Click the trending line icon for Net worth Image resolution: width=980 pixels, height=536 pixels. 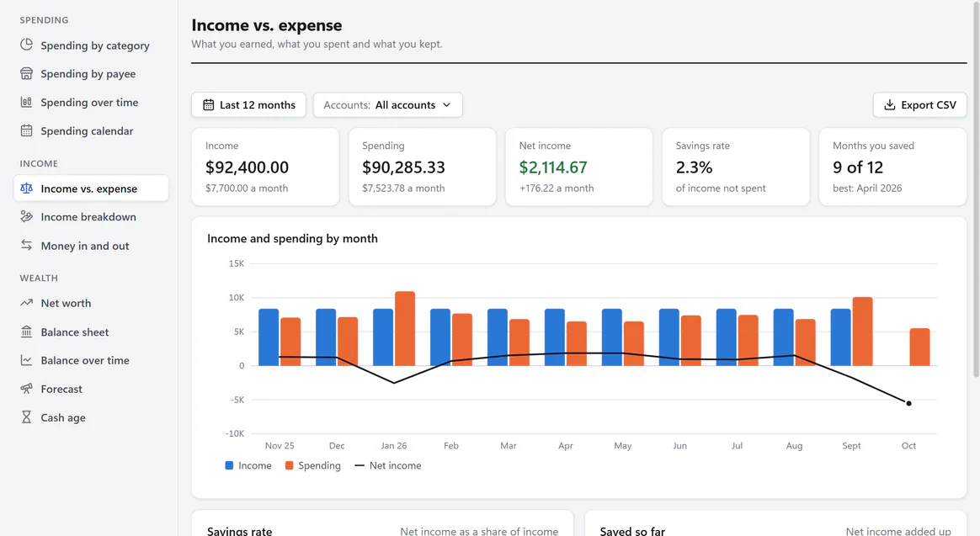coord(26,303)
